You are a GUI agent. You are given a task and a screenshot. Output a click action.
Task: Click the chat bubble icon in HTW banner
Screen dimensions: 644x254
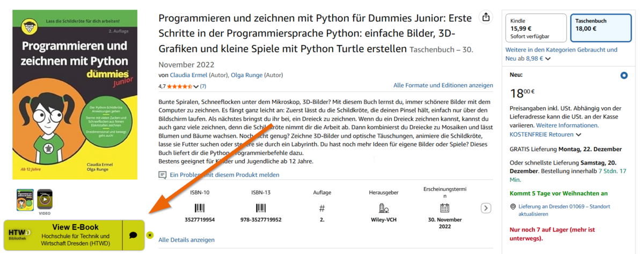[133, 235]
